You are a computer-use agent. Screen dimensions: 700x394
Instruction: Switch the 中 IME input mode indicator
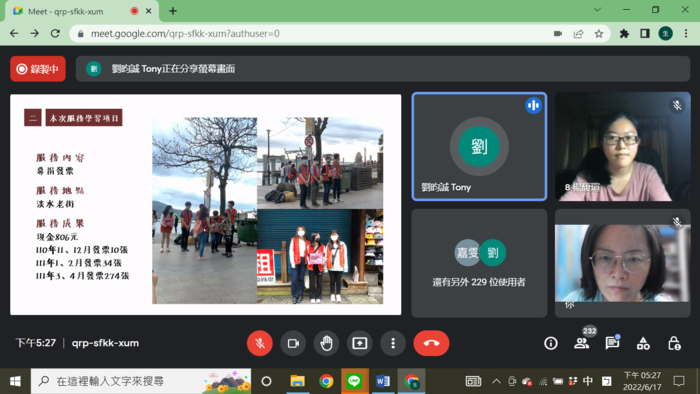coord(588,381)
